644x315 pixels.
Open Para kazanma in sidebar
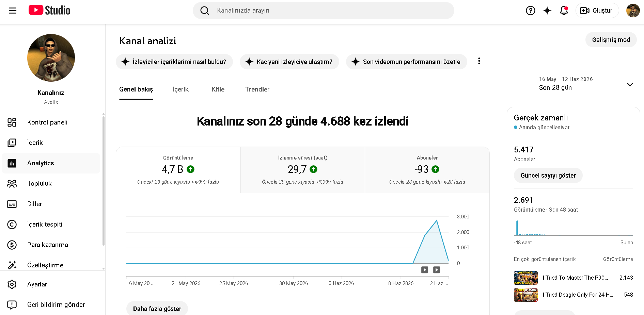point(51,245)
